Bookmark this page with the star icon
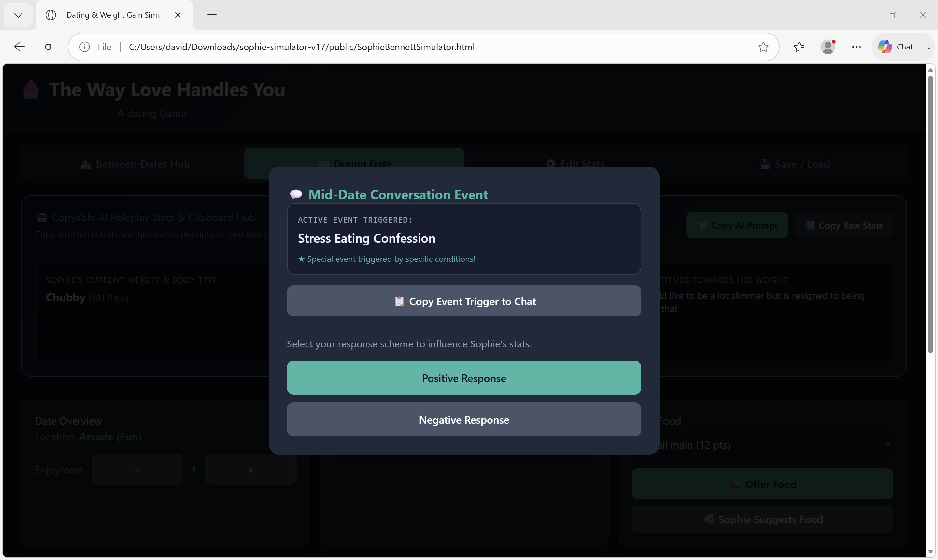Image resolution: width=938 pixels, height=560 pixels. coord(763,47)
